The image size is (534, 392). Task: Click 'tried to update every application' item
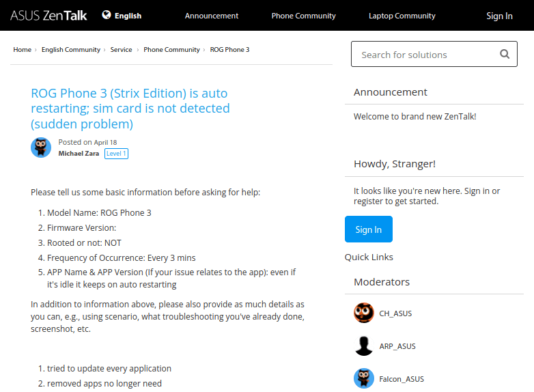[109, 369]
